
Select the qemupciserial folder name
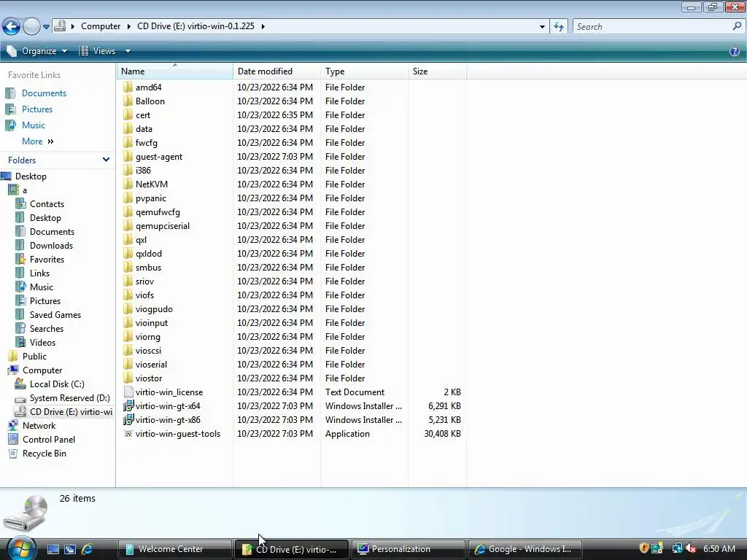point(163,226)
